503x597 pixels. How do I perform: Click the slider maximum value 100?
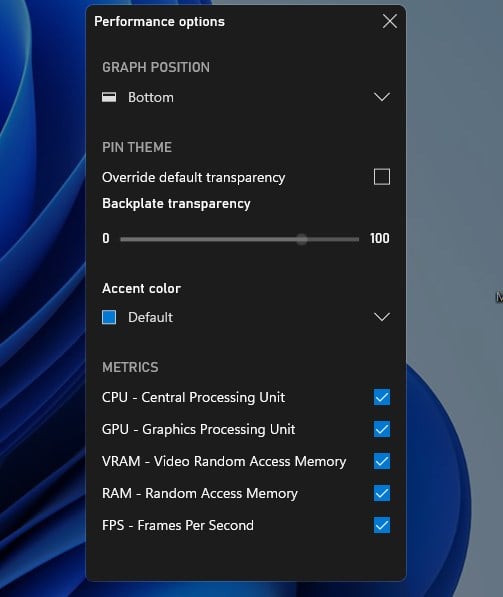380,238
